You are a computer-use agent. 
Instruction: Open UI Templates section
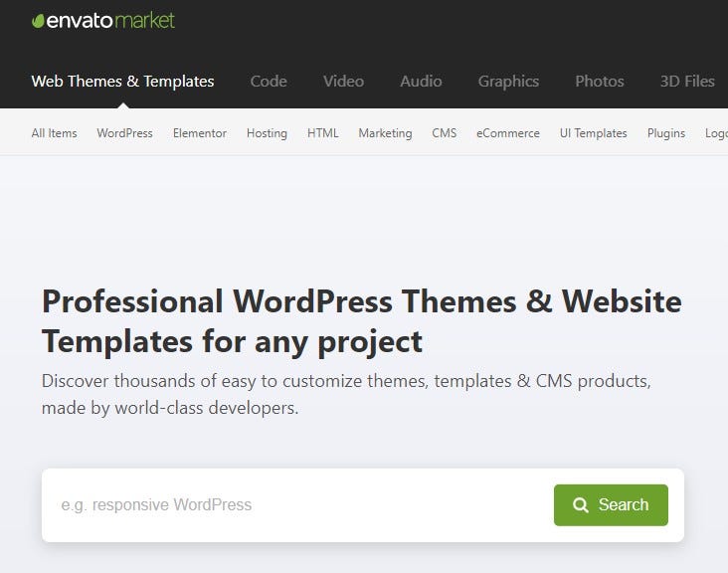click(594, 133)
